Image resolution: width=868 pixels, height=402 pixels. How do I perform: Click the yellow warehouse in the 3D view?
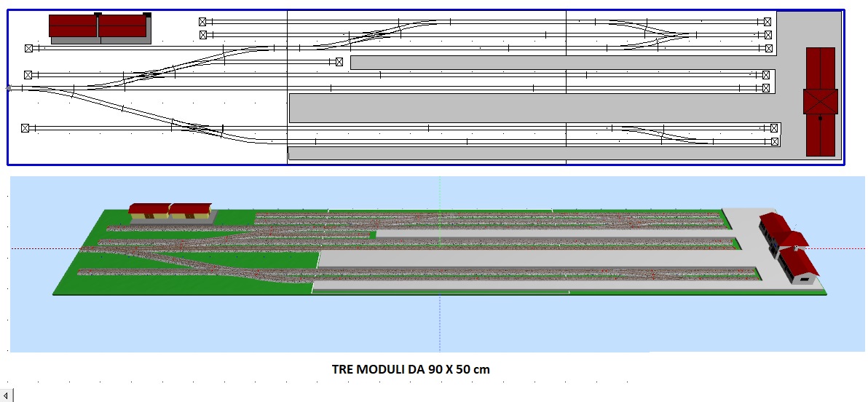(171, 211)
